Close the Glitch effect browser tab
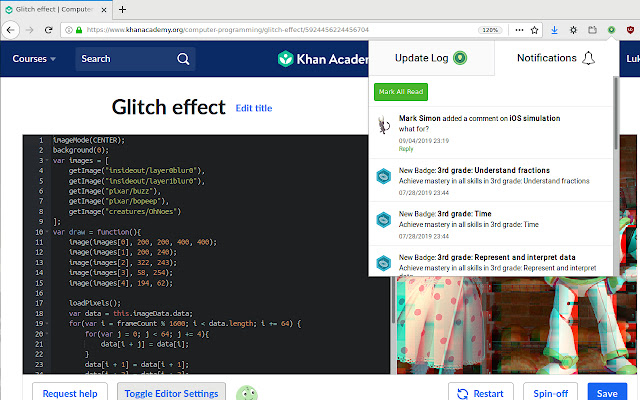Screen dimensions: 640x400 [x=104, y=9]
